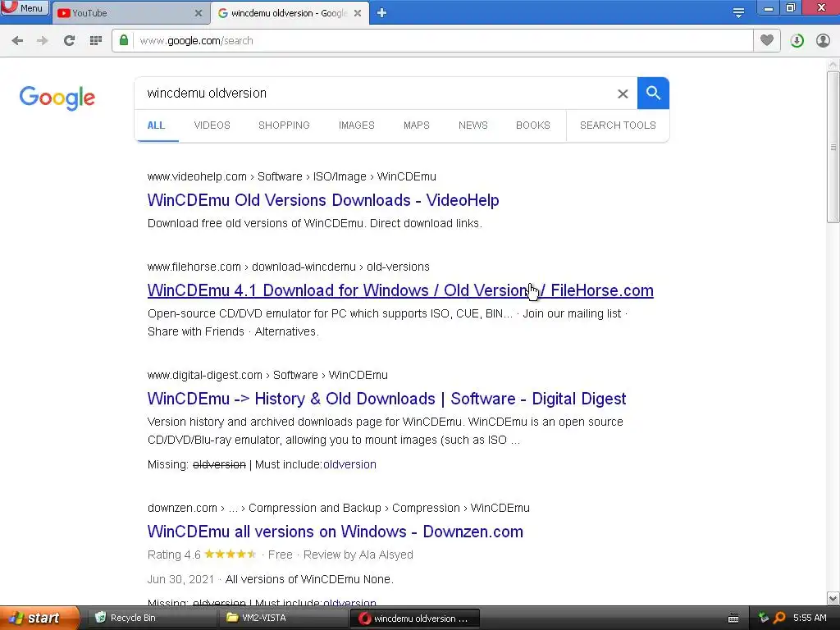This screenshot has height=630, width=840.
Task: Open the Speed Dial grid icon
Action: (x=96, y=41)
